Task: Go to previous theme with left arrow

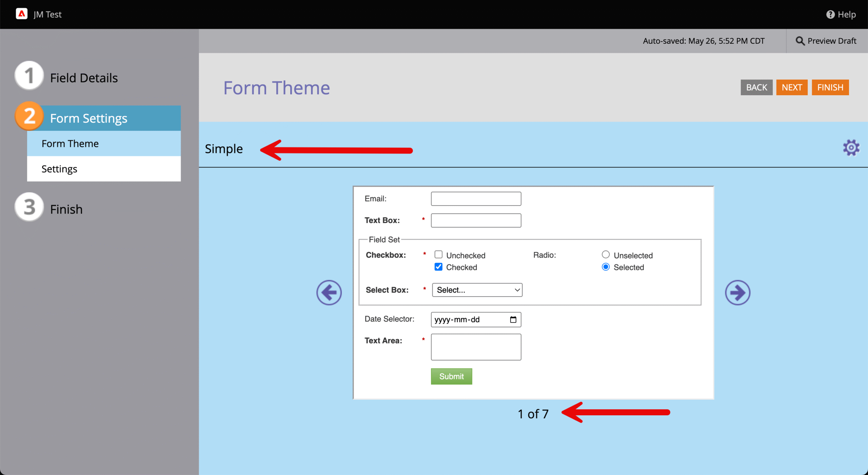Action: point(329,292)
